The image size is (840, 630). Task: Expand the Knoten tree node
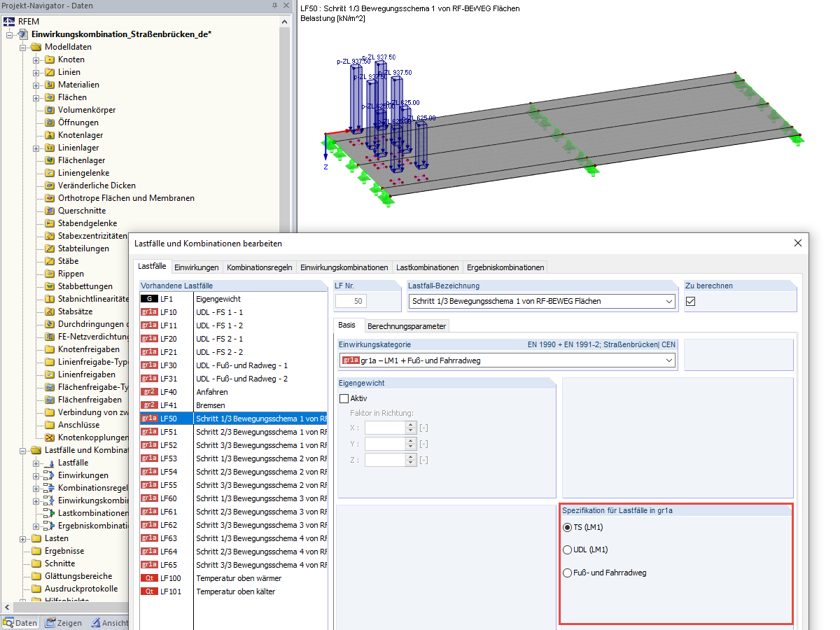(36, 59)
